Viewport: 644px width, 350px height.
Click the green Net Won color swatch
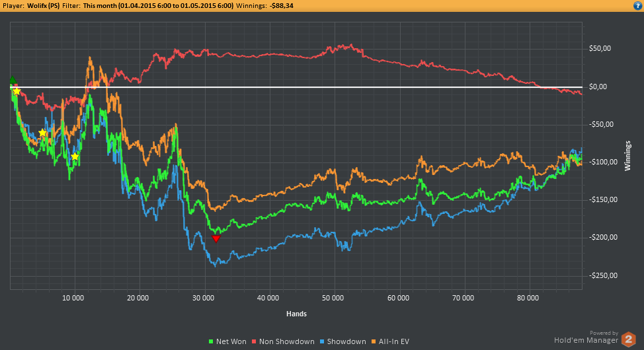[x=211, y=341]
